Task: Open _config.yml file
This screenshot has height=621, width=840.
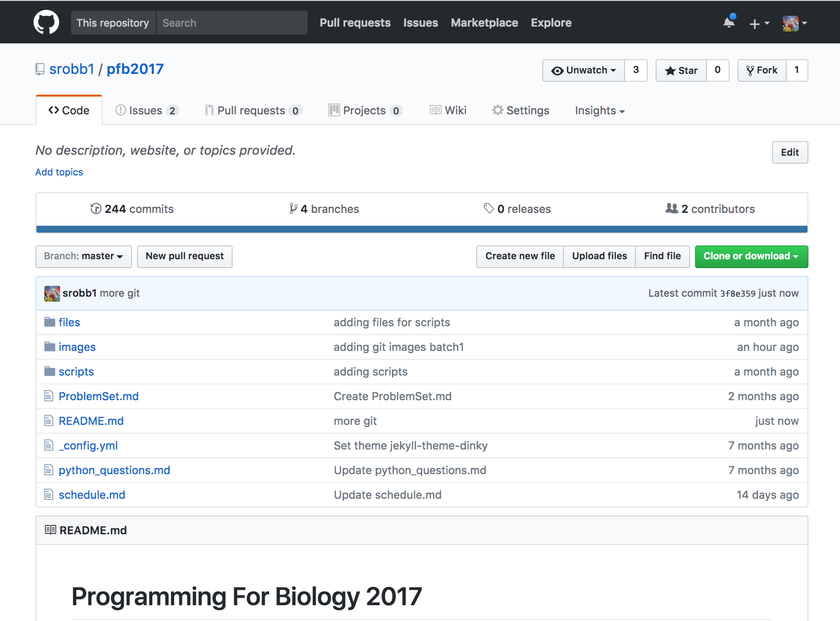Action: (x=88, y=446)
